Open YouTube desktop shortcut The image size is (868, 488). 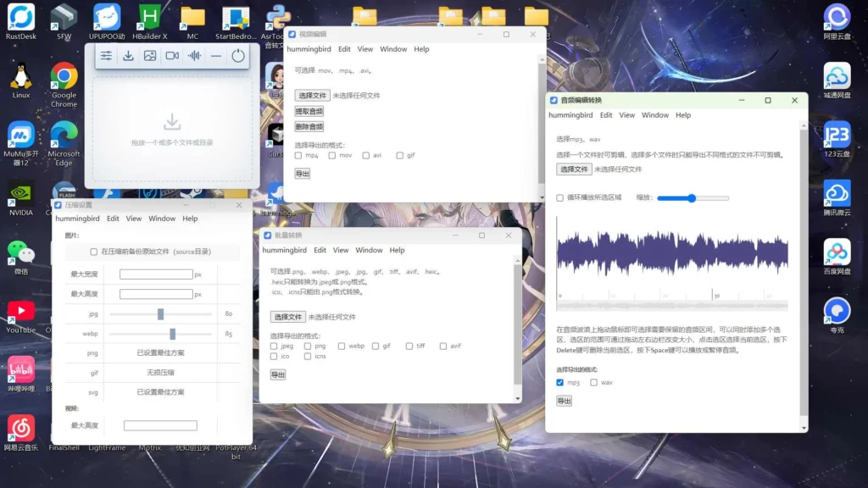coord(21,317)
